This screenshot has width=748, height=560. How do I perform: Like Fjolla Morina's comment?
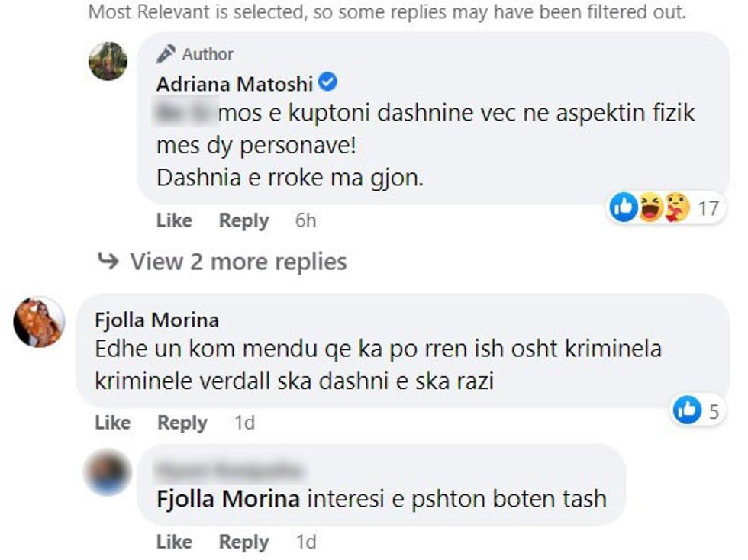[x=113, y=422]
